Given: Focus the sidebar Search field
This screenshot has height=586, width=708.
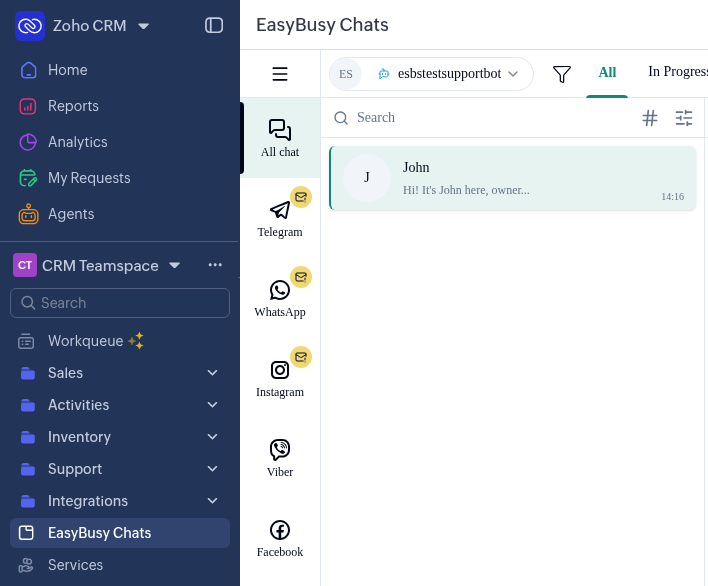Looking at the screenshot, I should click(120, 303).
